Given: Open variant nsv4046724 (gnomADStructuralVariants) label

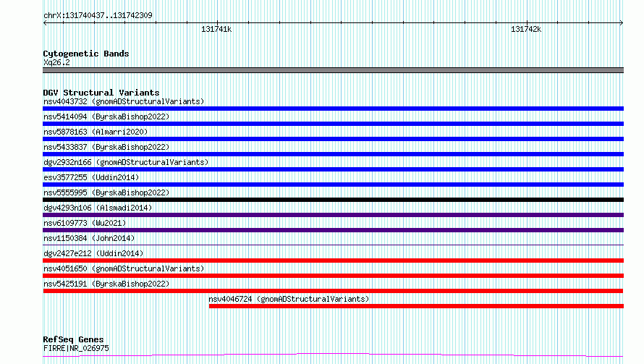Looking at the screenshot, I should (x=289, y=299).
